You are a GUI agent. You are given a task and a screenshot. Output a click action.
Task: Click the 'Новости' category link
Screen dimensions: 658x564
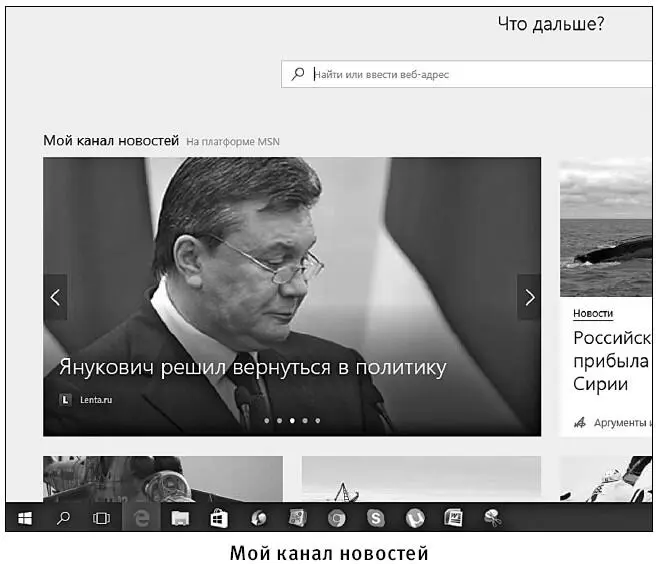593,314
